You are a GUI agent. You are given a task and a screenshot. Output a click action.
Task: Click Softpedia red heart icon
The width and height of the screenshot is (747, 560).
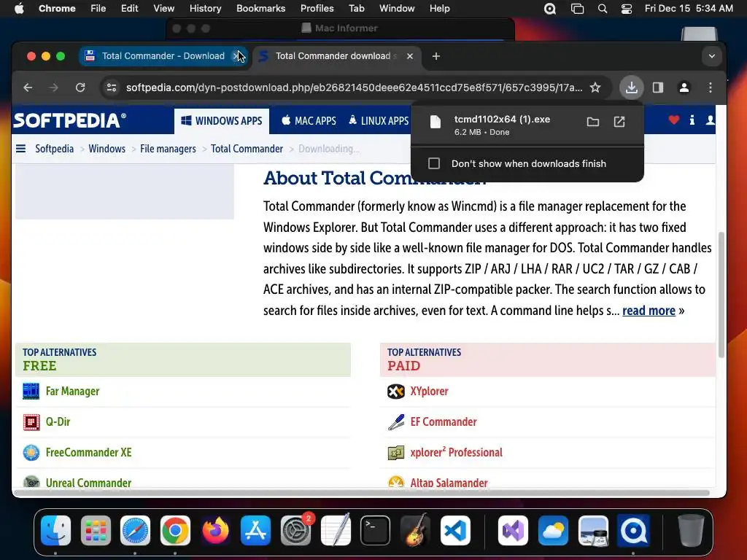point(673,120)
